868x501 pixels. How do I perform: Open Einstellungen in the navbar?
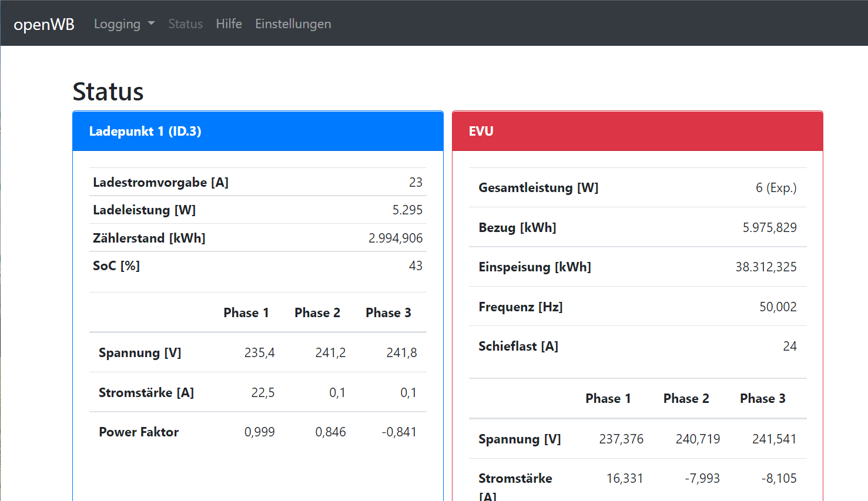tap(293, 24)
